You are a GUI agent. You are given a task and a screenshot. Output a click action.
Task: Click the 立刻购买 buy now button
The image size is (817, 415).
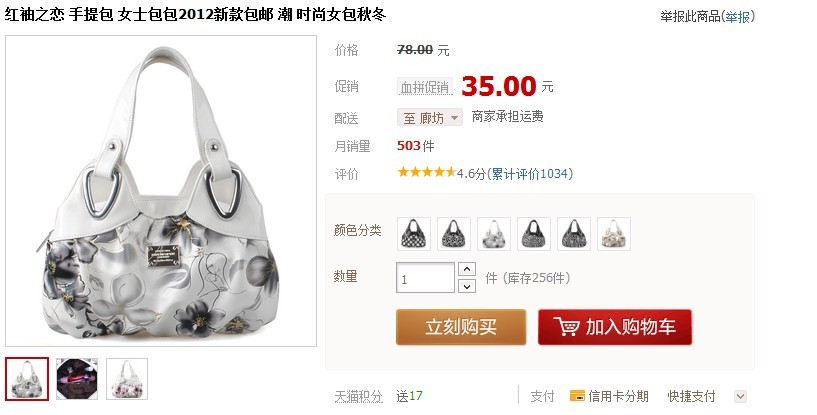(461, 327)
